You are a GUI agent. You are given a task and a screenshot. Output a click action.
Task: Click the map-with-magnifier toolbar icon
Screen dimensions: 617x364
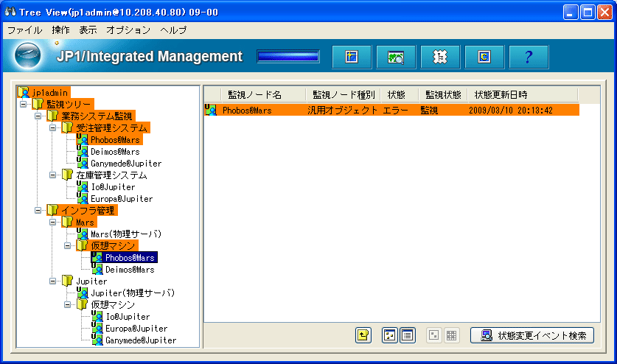pos(396,57)
